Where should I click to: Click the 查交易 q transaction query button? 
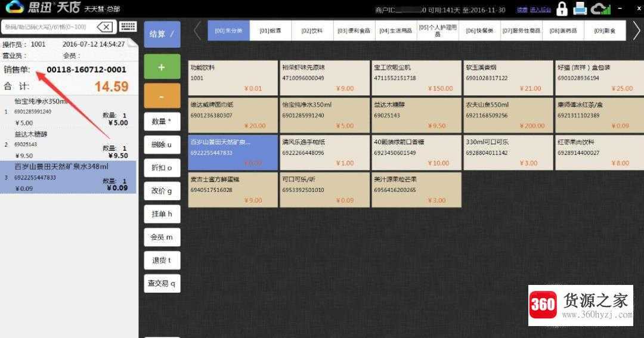click(162, 283)
